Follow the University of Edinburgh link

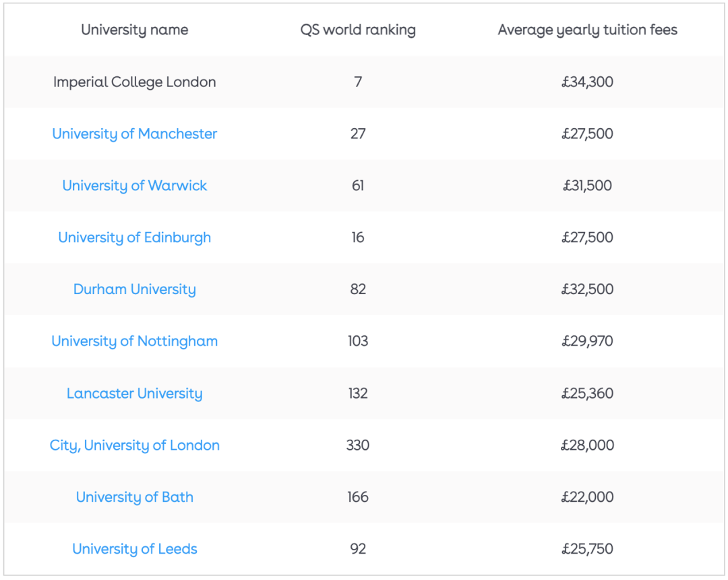tap(134, 238)
